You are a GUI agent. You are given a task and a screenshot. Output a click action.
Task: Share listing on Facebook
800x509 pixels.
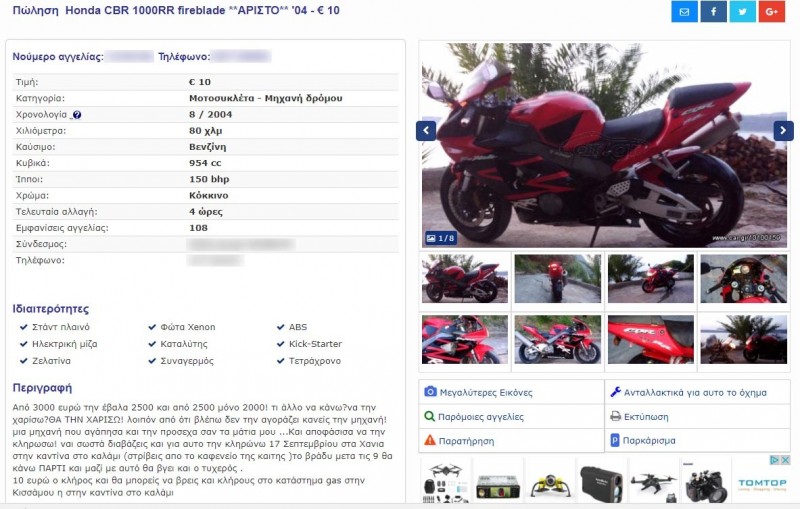point(713,11)
